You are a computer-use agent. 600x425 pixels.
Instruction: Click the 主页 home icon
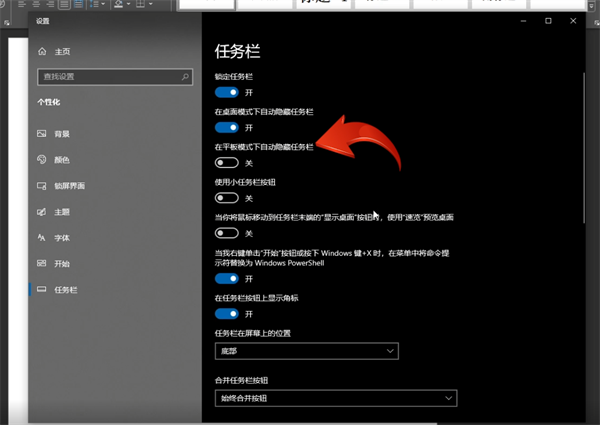[x=41, y=51]
